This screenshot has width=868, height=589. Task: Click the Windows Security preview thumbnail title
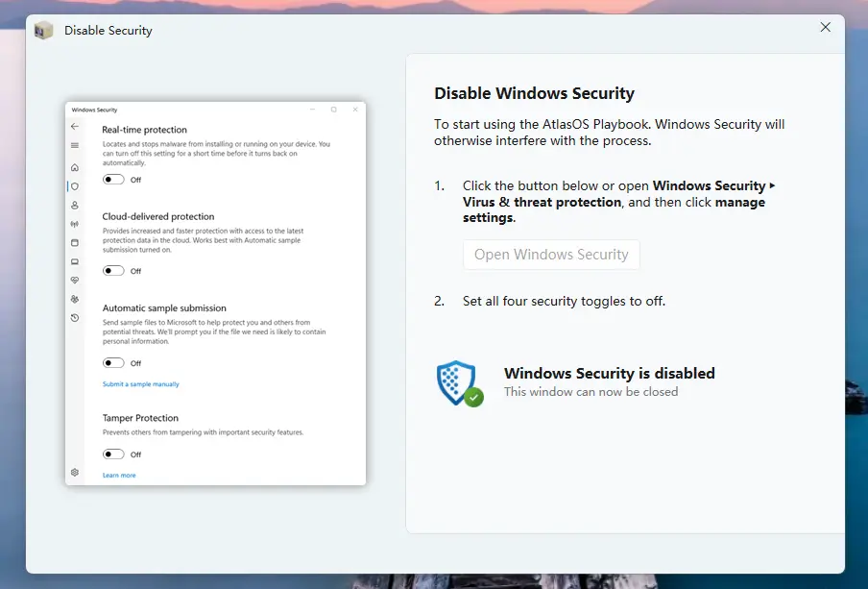point(95,110)
